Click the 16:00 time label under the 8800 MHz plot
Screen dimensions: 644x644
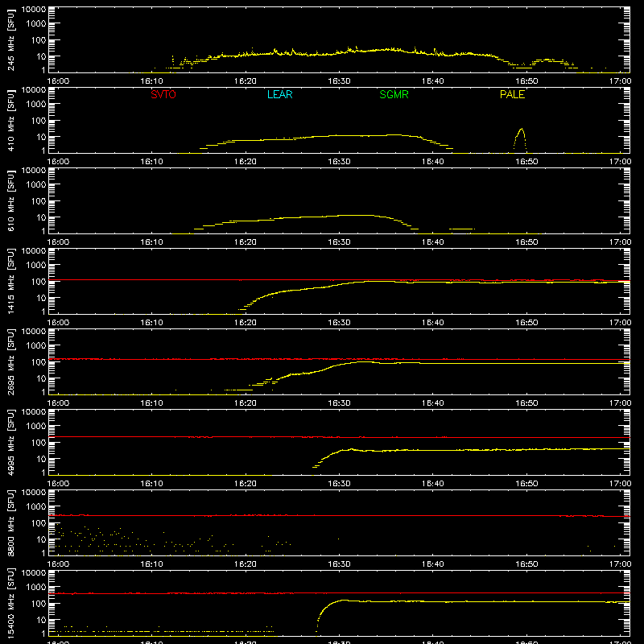coord(58,564)
